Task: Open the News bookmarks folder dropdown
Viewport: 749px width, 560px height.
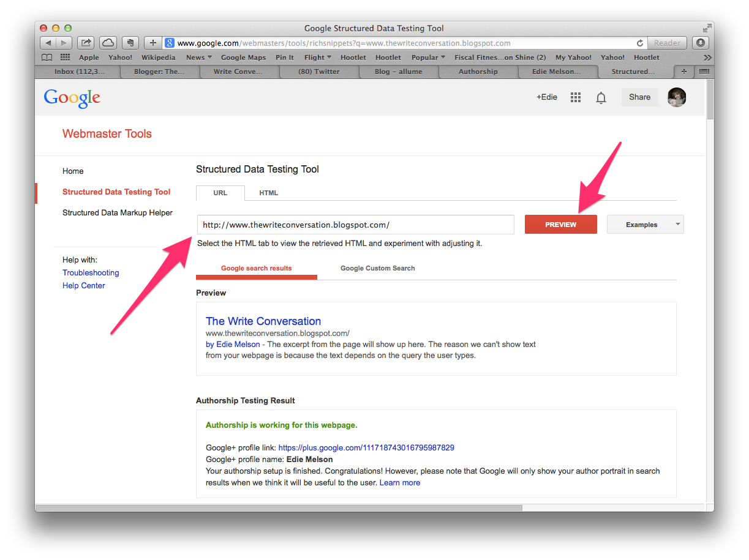Action: tap(199, 58)
